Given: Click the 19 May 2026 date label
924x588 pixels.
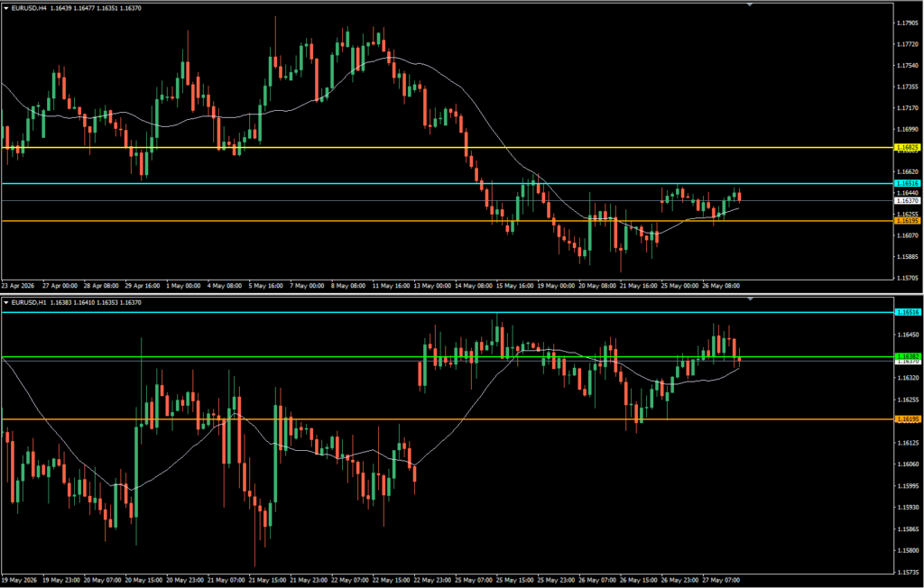Looking at the screenshot, I should click(20, 580).
